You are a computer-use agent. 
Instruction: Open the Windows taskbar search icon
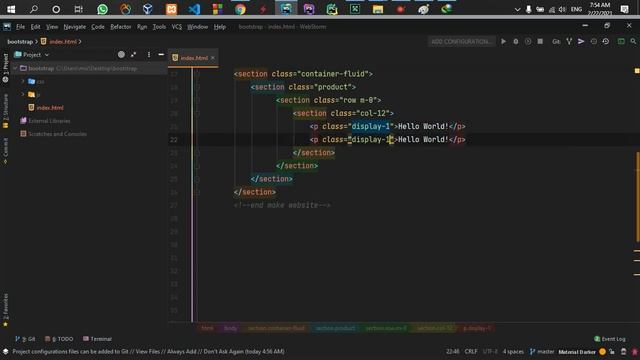(x=34, y=9)
